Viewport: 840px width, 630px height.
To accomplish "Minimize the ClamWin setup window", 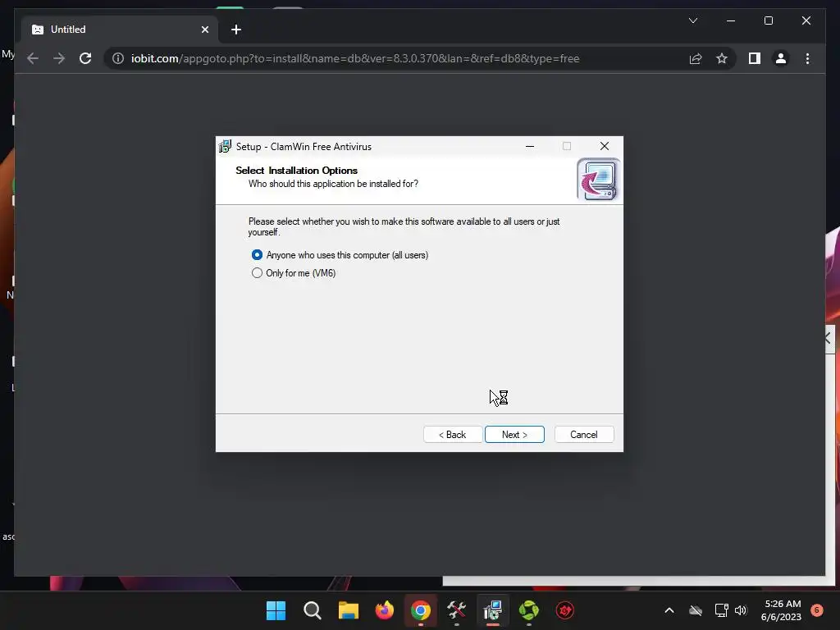I will pos(530,146).
